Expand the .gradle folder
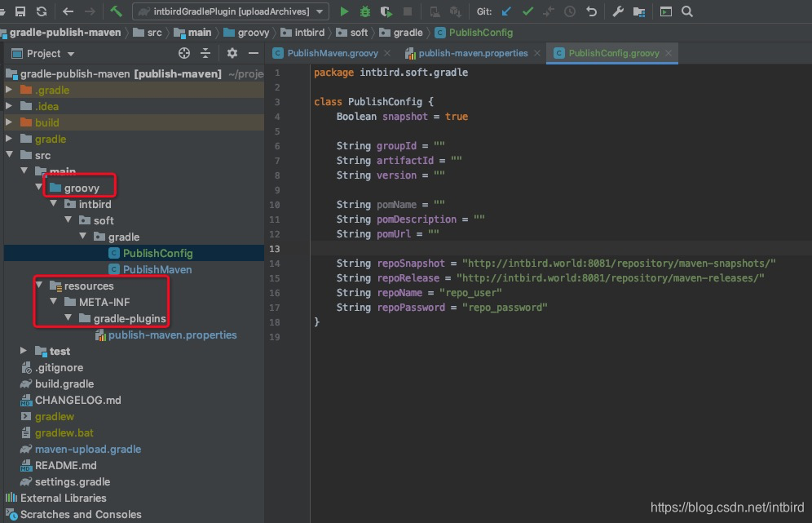The image size is (812, 523). tap(9, 90)
